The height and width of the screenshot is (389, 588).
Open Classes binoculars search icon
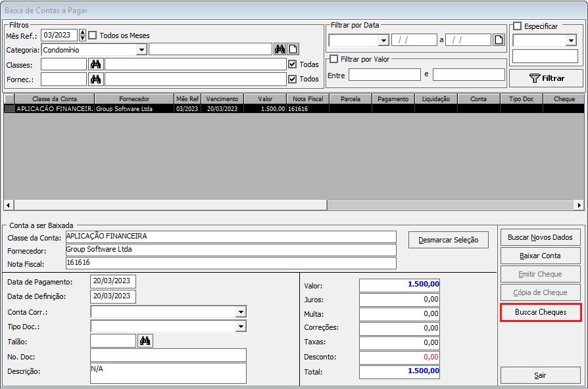click(95, 64)
